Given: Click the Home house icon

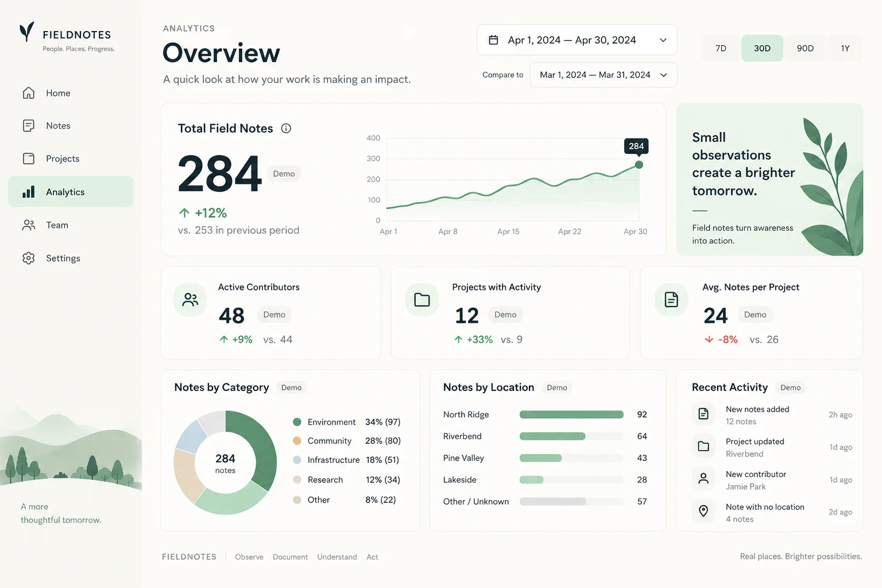Looking at the screenshot, I should tap(29, 93).
